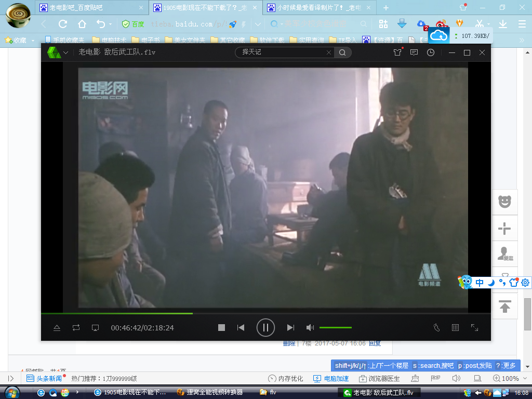Switch to the 1905电影现在不能下载了 tab

pyautogui.click(x=205, y=7)
